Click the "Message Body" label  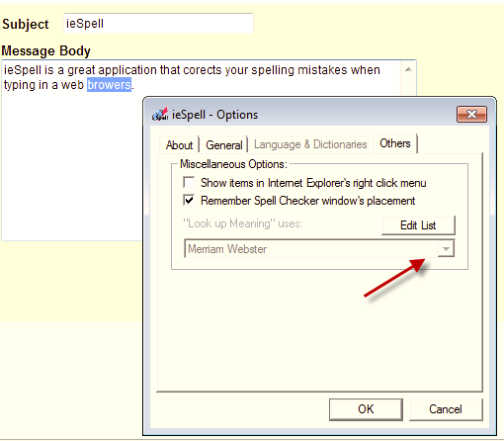point(46,51)
